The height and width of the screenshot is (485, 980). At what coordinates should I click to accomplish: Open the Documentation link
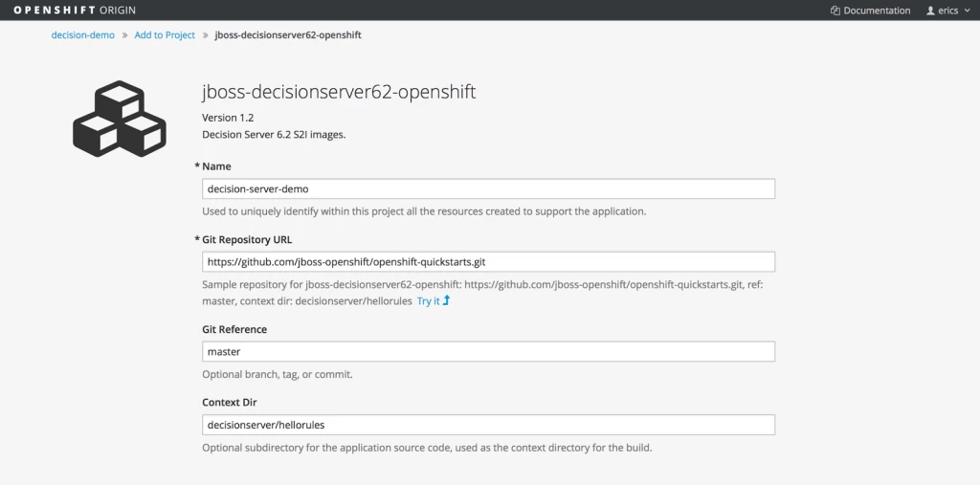click(870, 10)
